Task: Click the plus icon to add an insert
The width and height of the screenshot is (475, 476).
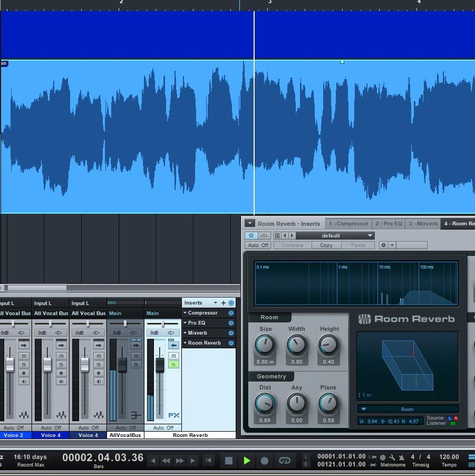Action: [224, 303]
